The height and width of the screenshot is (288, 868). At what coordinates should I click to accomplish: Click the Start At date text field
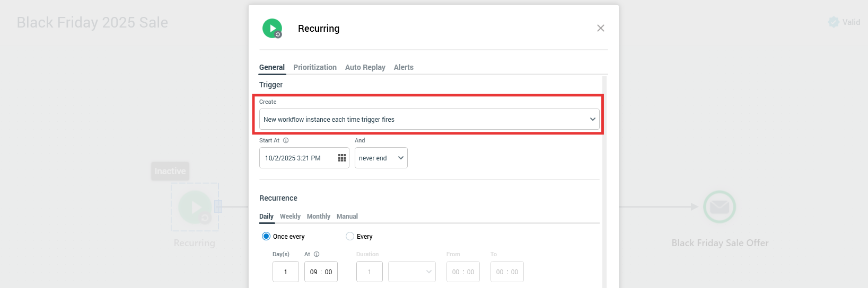pyautogui.click(x=297, y=158)
